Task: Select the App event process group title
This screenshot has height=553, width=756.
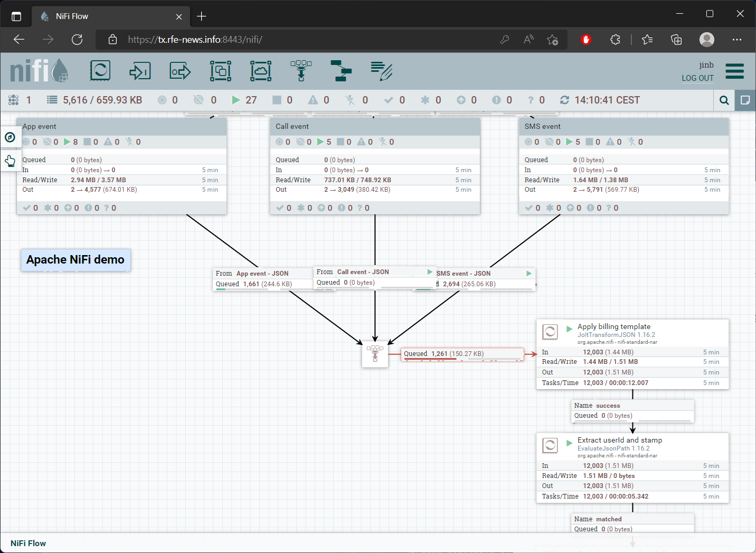Action: (x=39, y=127)
